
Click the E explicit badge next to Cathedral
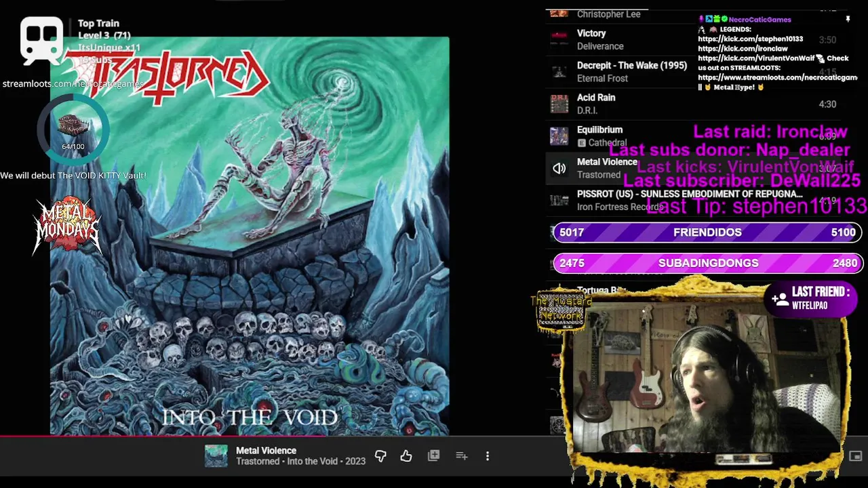581,143
